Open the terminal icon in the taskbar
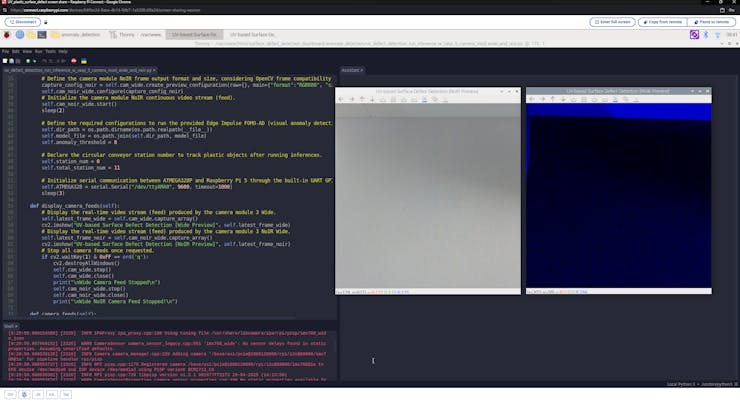The image size is (740, 401). tap(42, 35)
